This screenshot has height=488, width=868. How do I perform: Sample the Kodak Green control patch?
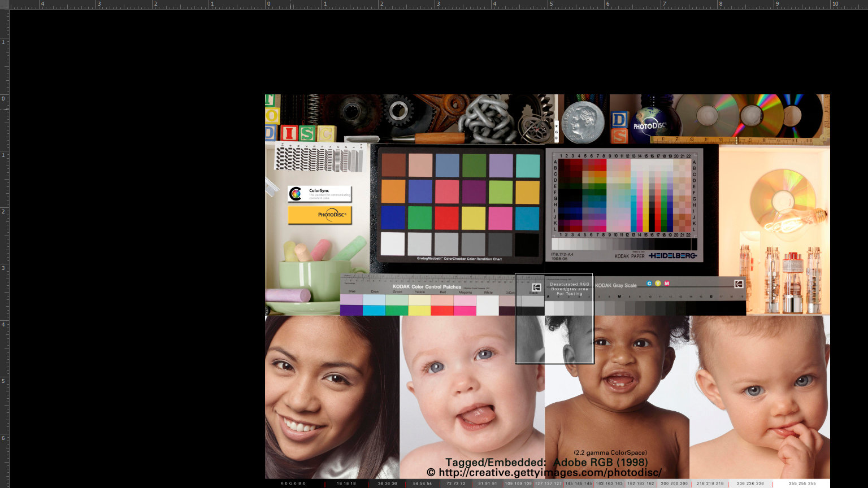point(397,310)
